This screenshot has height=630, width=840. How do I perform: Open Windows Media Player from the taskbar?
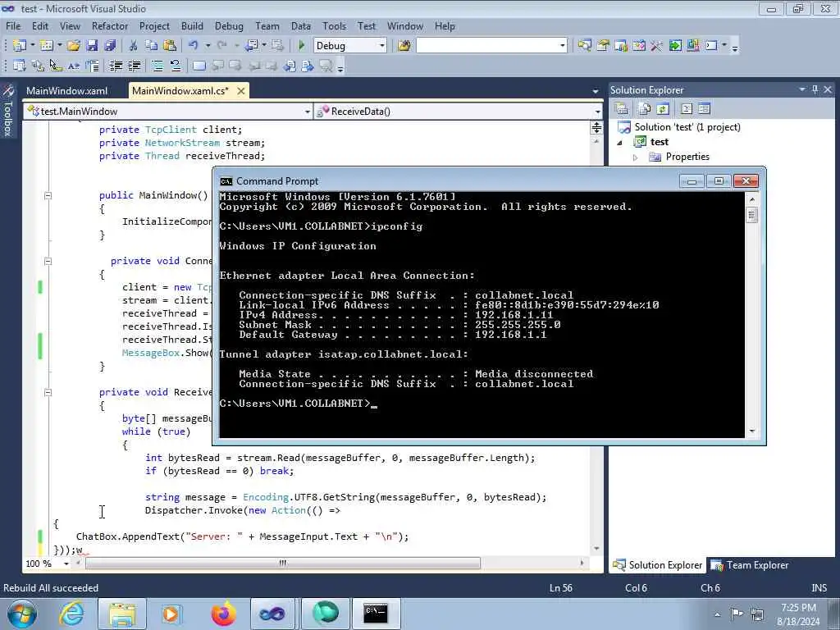click(171, 614)
